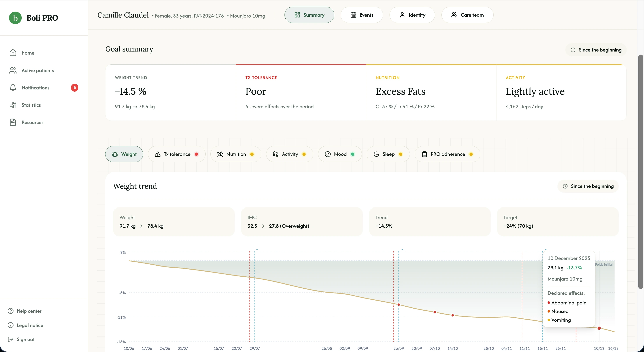Toggle the Sleep metric chip
The image size is (644, 352).
click(x=388, y=154)
